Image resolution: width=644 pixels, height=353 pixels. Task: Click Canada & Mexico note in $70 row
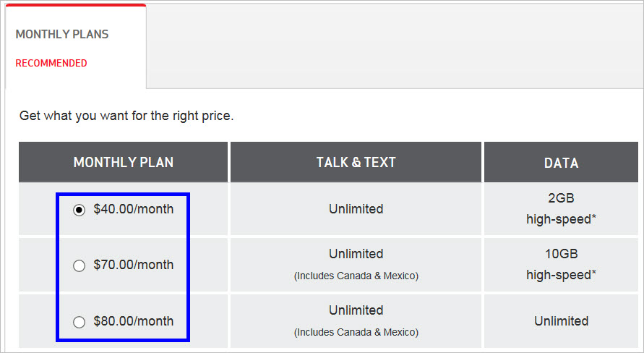point(356,276)
